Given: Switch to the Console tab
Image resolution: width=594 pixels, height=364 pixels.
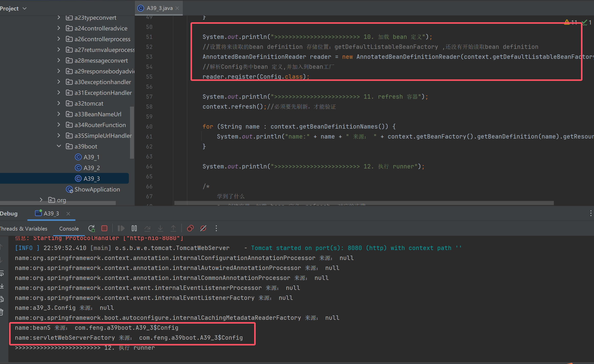Looking at the screenshot, I should coord(69,229).
